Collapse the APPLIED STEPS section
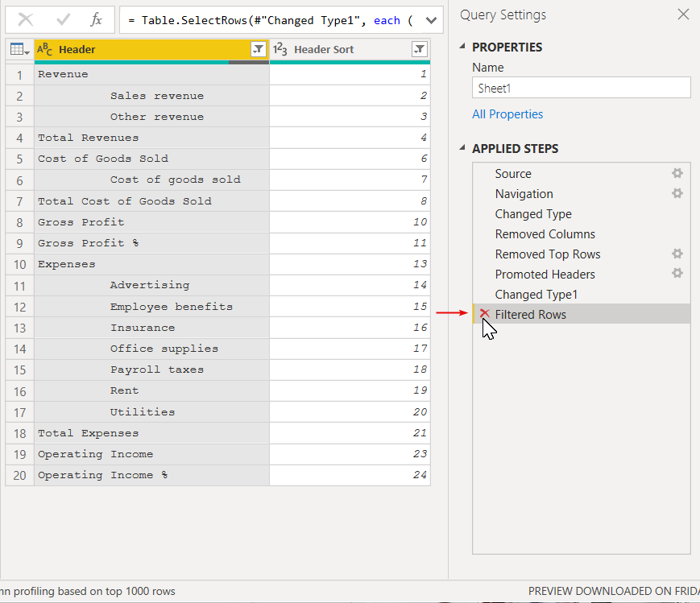700x603 pixels. pyautogui.click(x=462, y=149)
